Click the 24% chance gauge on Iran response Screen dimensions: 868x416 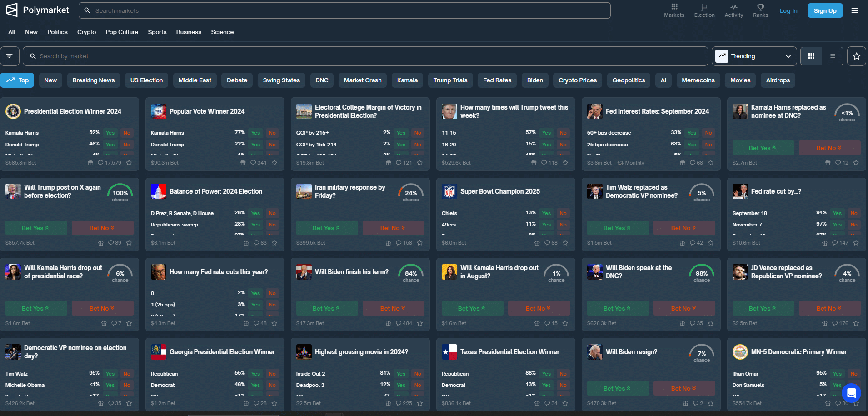pyautogui.click(x=411, y=194)
